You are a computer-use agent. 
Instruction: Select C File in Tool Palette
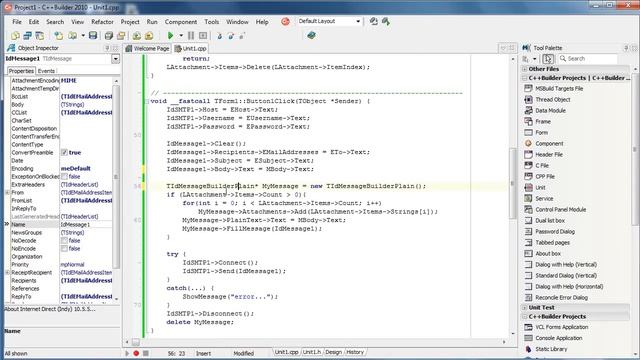pos(542,166)
